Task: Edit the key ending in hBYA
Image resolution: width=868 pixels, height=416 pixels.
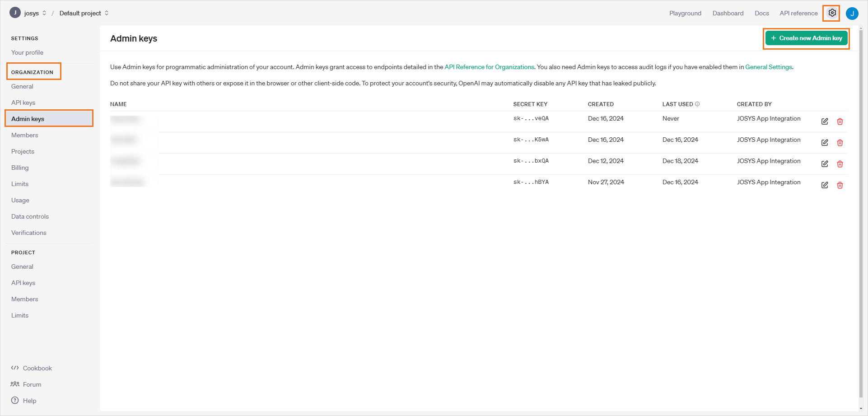Action: click(825, 185)
